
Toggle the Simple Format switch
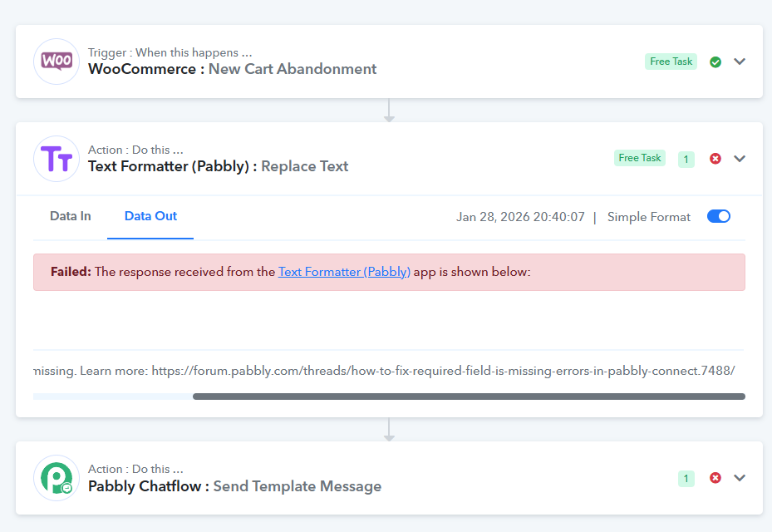click(719, 217)
